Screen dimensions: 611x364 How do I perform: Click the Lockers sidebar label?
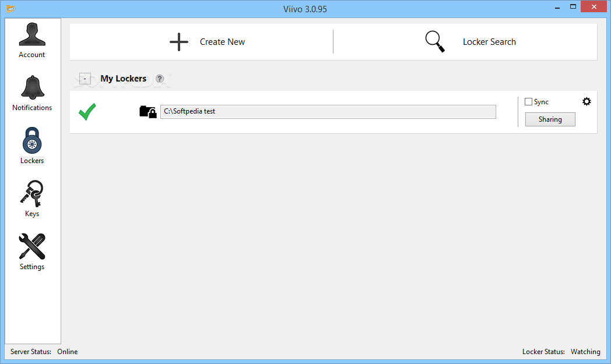click(x=32, y=161)
